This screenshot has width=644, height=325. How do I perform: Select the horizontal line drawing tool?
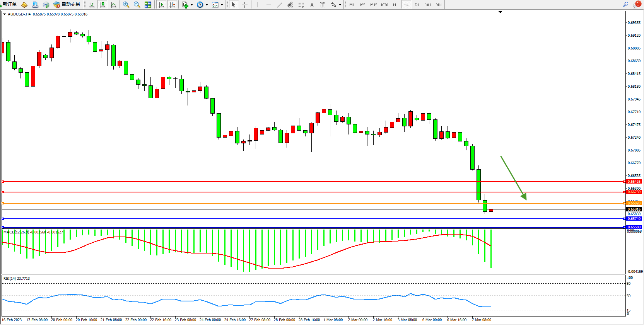point(268,5)
